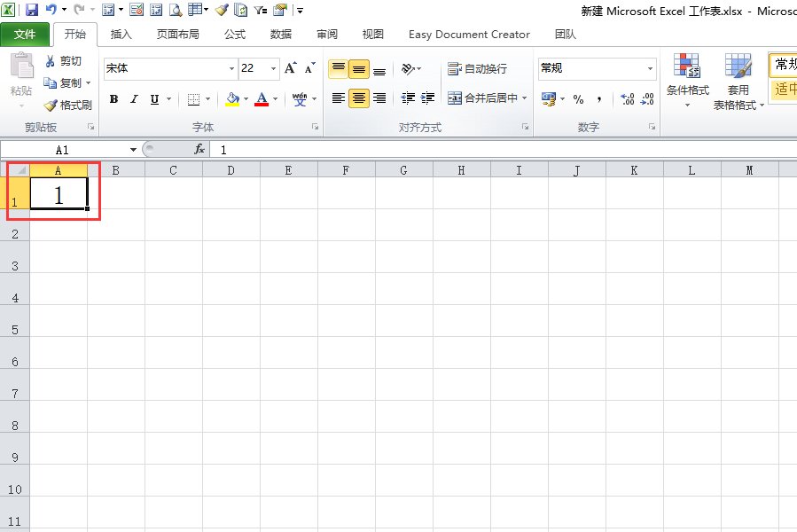Toggle italic formatting
Image resolution: width=797 pixels, height=532 pixels.
click(135, 99)
